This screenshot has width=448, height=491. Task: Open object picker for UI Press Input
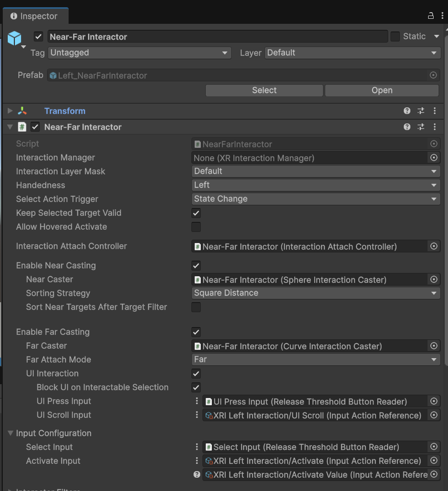pyautogui.click(x=434, y=401)
